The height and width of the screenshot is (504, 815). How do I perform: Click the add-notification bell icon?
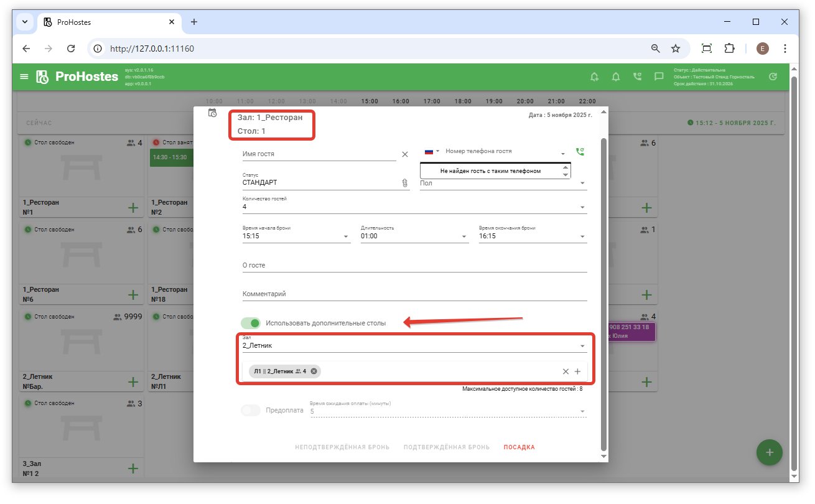(595, 77)
